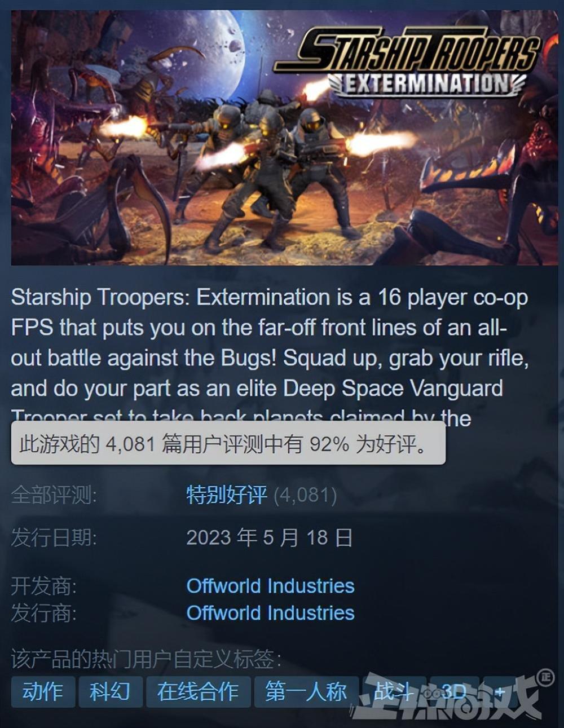Click the 该产品的热门用户自定义标签 heading

(146, 659)
